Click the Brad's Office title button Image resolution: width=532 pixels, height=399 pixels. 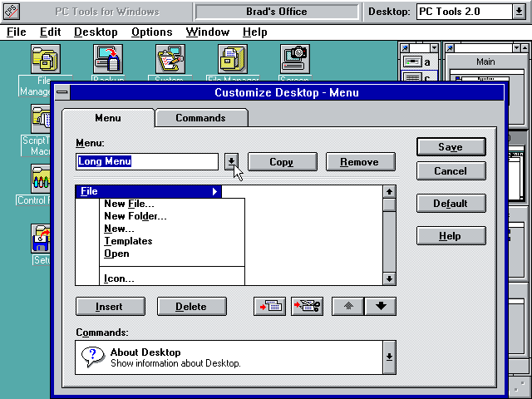pos(277,12)
